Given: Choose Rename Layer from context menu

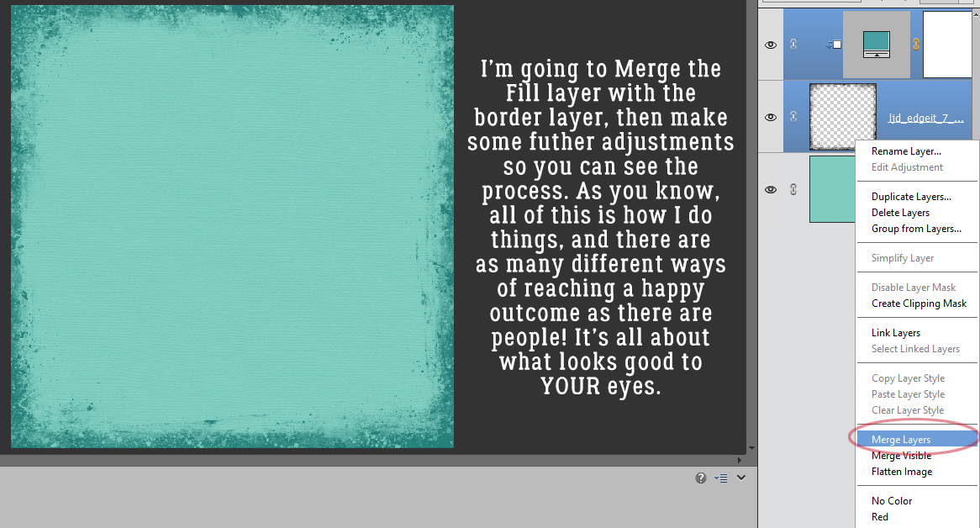Looking at the screenshot, I should click(x=906, y=151).
